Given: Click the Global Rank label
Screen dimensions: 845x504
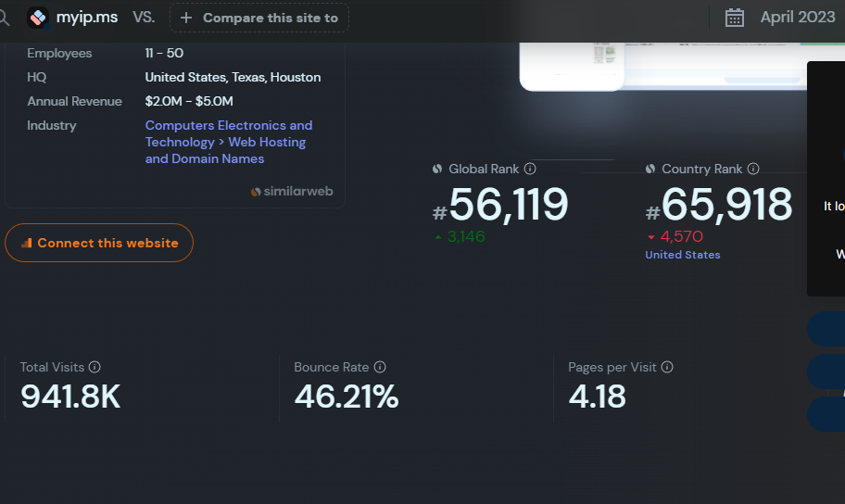Looking at the screenshot, I should [x=484, y=169].
